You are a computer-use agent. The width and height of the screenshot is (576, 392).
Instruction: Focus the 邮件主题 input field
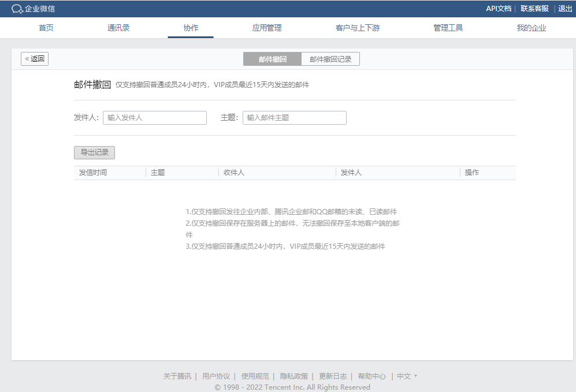point(294,118)
